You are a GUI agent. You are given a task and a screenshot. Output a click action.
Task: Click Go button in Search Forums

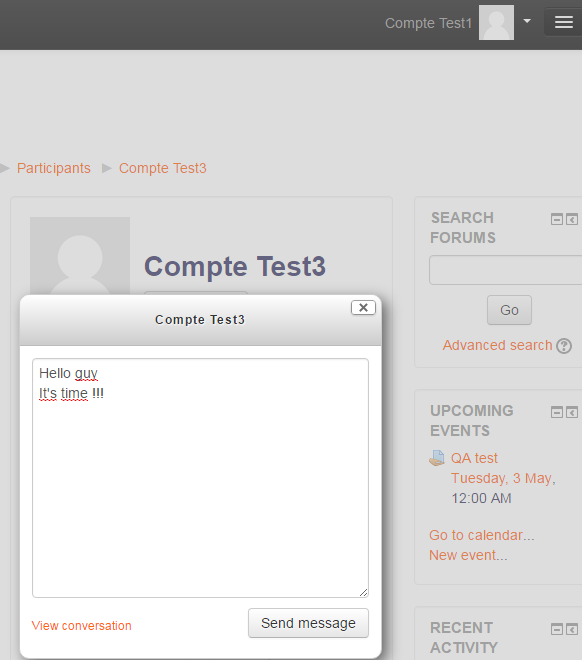click(x=509, y=310)
